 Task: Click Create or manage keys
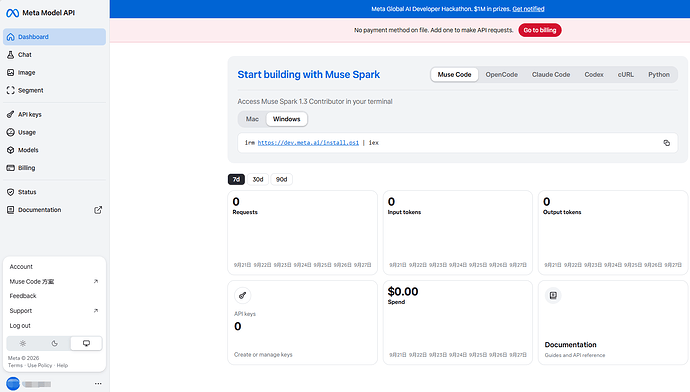pyautogui.click(x=263, y=355)
